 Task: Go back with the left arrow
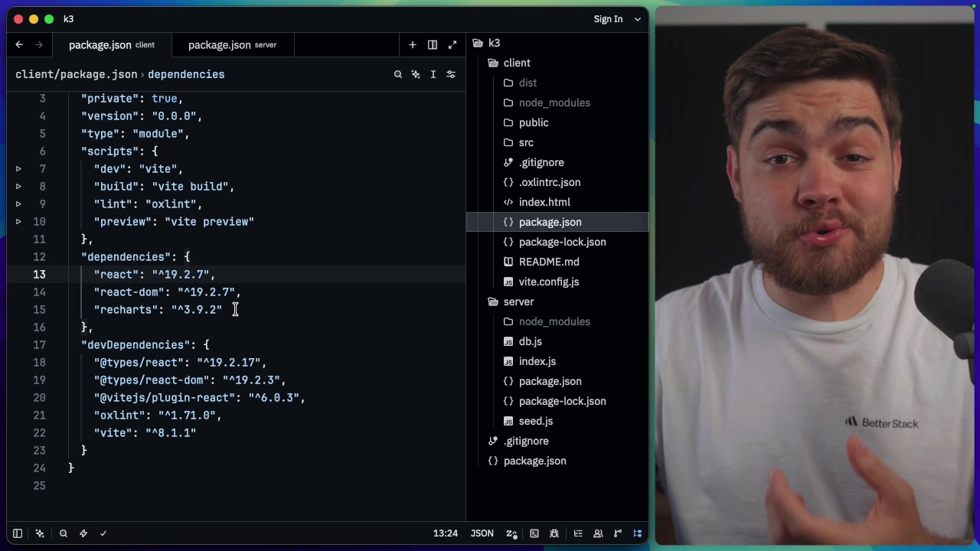tap(19, 44)
